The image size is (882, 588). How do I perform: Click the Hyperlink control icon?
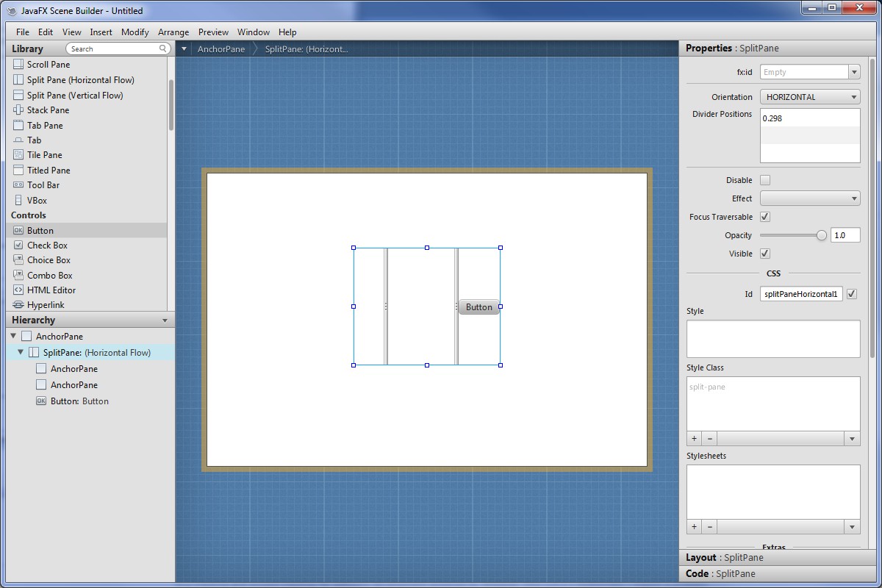(x=18, y=305)
